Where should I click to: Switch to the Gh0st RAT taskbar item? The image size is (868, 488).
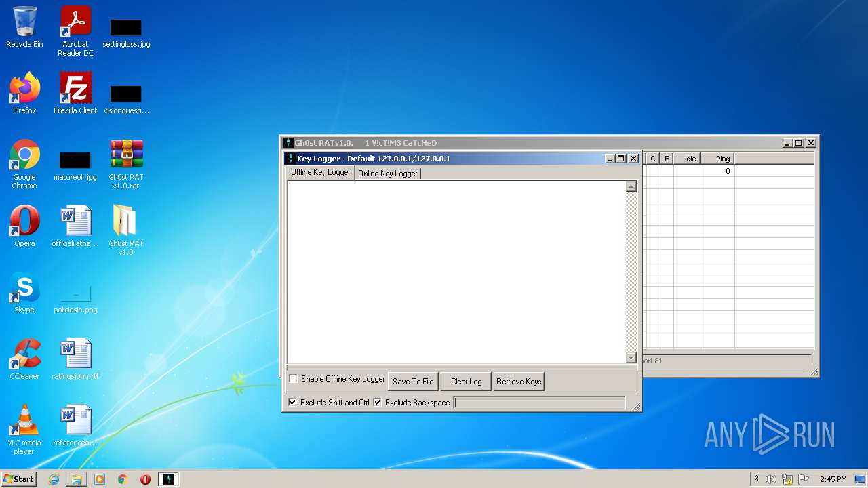pos(169,479)
